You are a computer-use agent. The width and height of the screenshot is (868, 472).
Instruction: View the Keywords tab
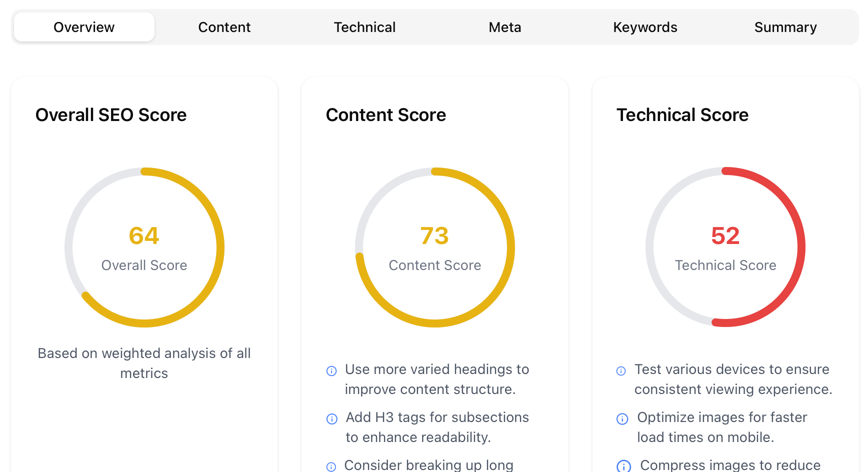click(645, 27)
